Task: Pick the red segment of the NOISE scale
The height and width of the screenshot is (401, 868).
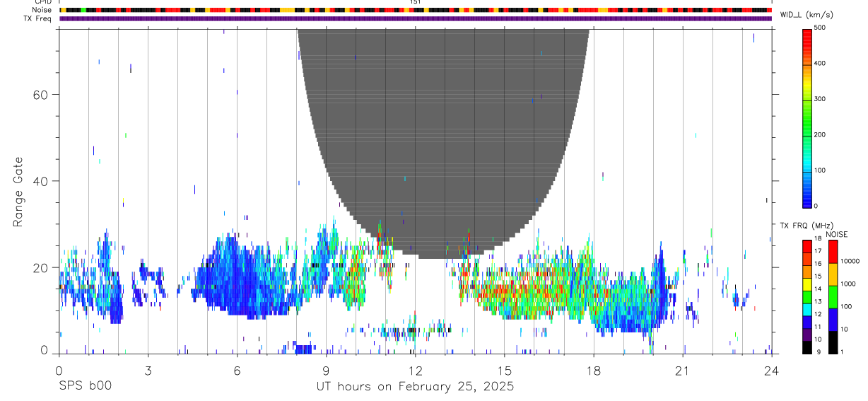Action: (833, 251)
